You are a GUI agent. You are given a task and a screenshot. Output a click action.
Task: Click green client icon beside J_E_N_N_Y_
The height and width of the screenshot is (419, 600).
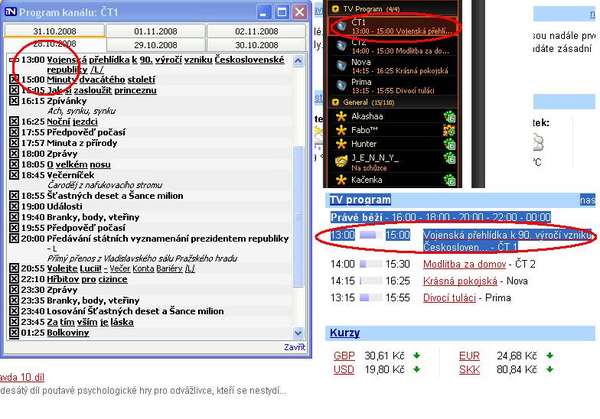(x=450, y=158)
